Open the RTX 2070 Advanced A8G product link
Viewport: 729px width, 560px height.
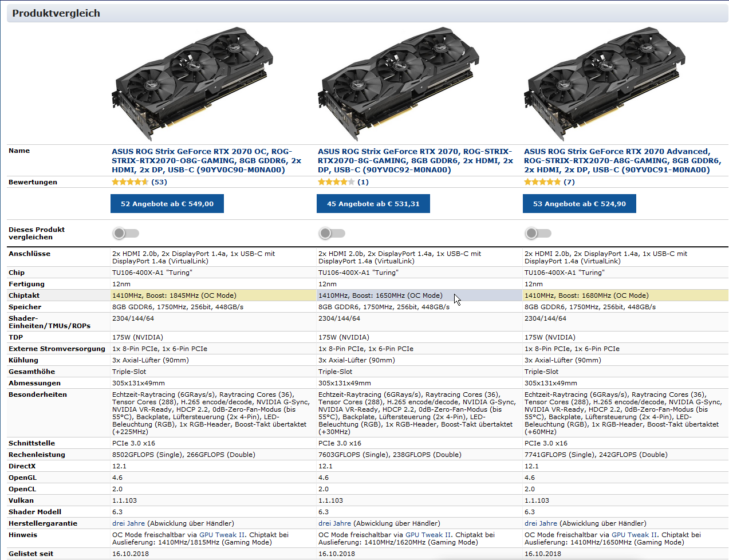622,161
